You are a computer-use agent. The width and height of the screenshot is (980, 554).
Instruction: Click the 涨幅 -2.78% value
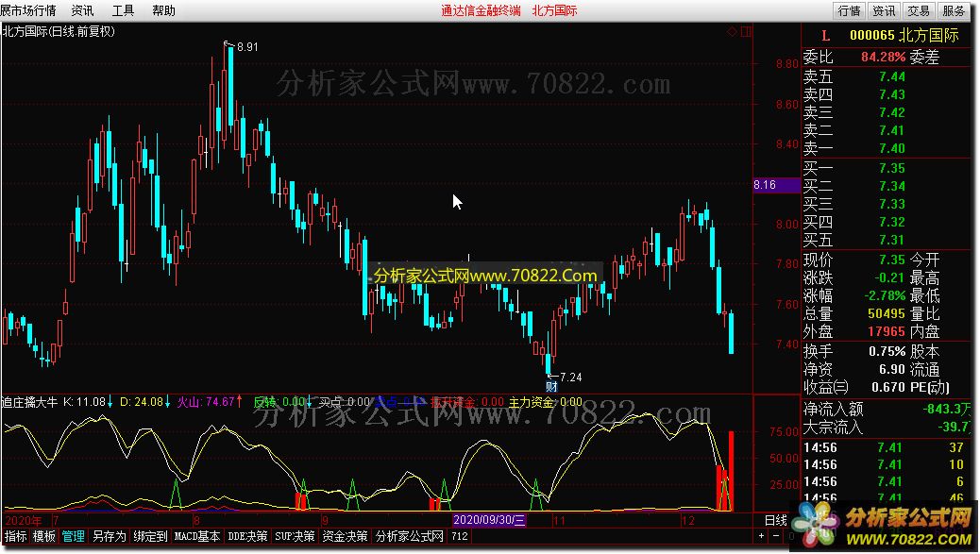click(885, 295)
